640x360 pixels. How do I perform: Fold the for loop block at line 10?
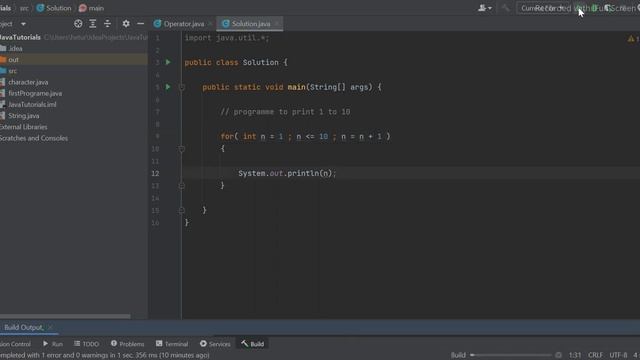pos(182,149)
